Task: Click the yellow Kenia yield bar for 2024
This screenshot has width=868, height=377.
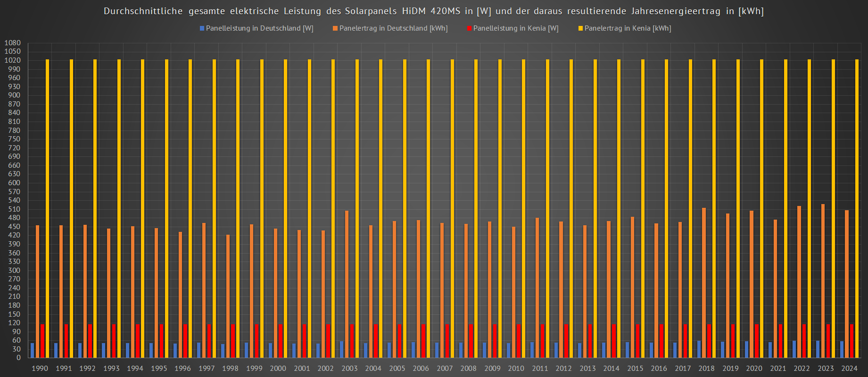Action: pyautogui.click(x=857, y=207)
